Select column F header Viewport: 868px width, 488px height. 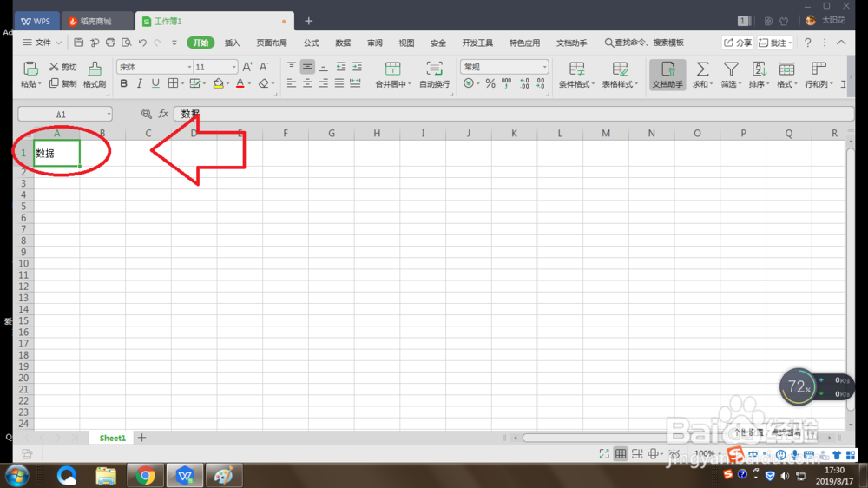coord(286,133)
